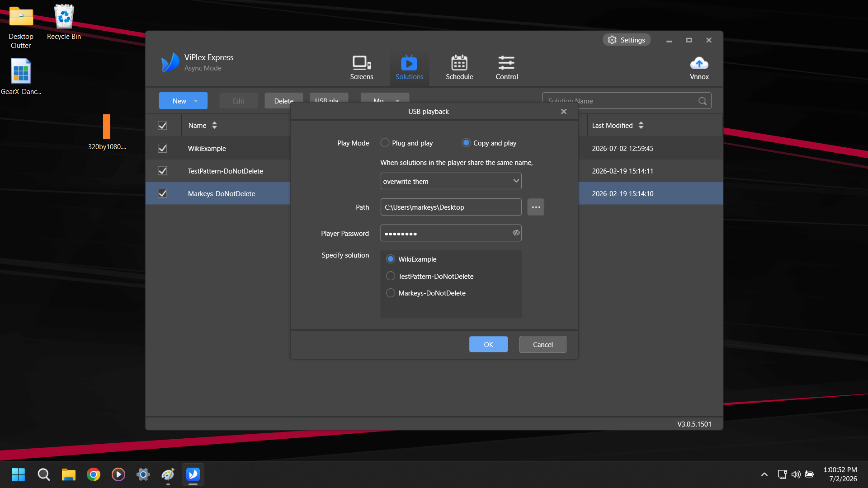Click into the Player Password field
The width and height of the screenshot is (868, 488).
pos(451,233)
